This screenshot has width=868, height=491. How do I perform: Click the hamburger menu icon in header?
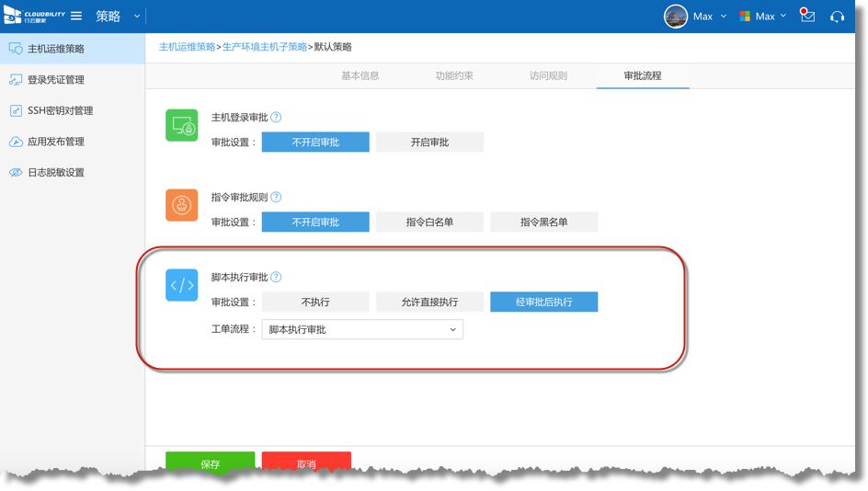(76, 16)
